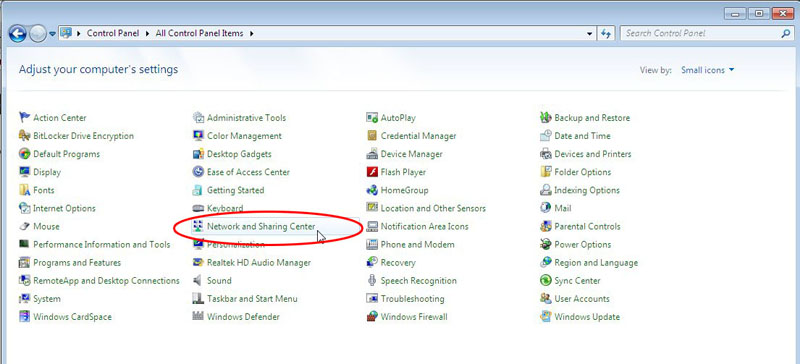The image size is (800, 364).
Task: Open the Realtek HD Audio Manager icon
Action: (198, 262)
